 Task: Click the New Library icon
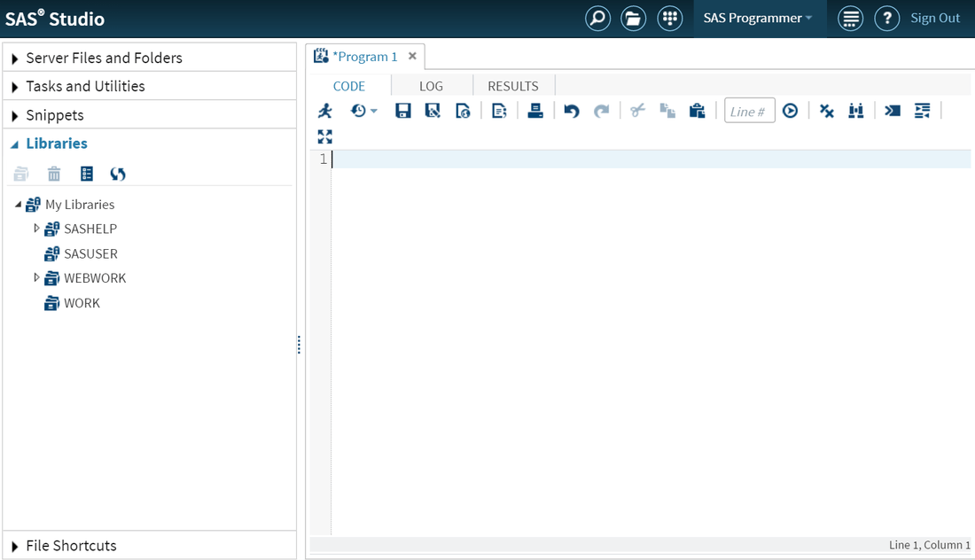[21, 174]
